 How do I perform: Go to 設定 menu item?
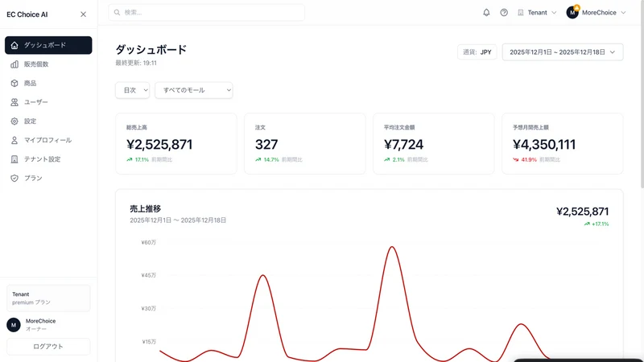click(x=48, y=121)
